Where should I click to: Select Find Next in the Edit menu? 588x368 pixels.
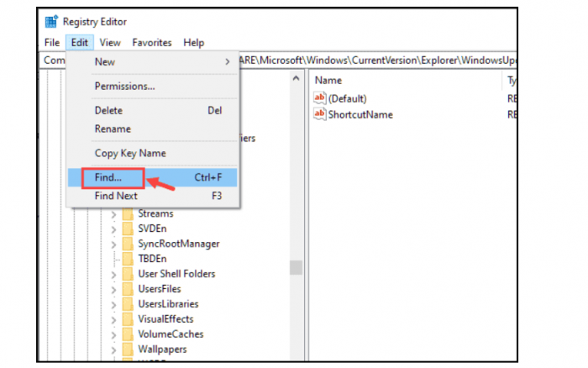click(152, 196)
